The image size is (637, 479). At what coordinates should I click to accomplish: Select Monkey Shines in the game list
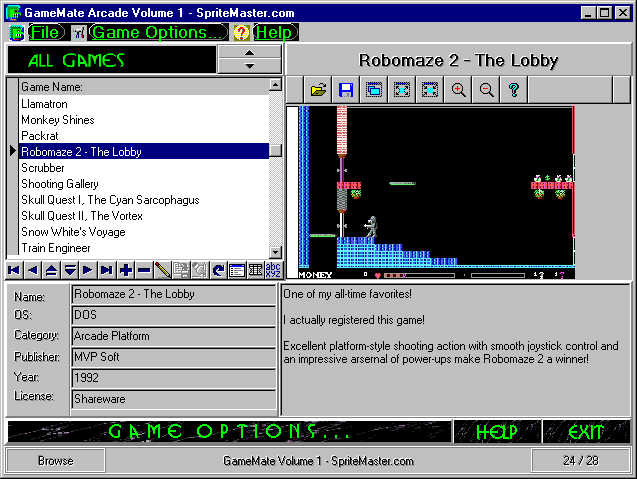coord(144,120)
